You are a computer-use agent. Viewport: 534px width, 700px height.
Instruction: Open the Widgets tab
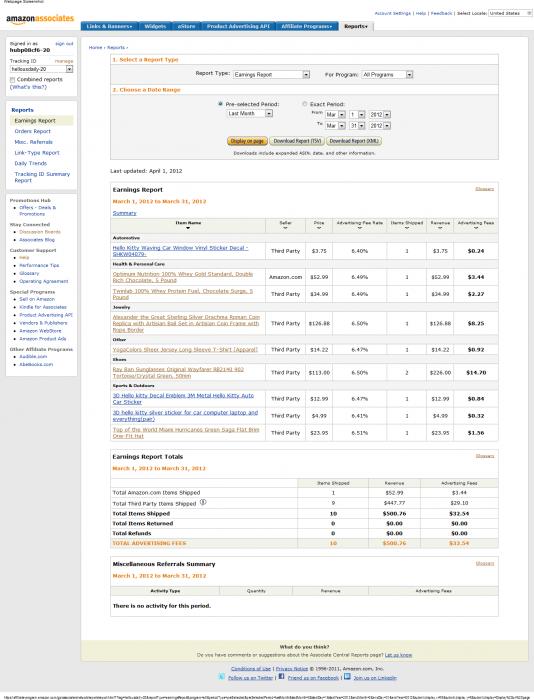pyautogui.click(x=155, y=26)
